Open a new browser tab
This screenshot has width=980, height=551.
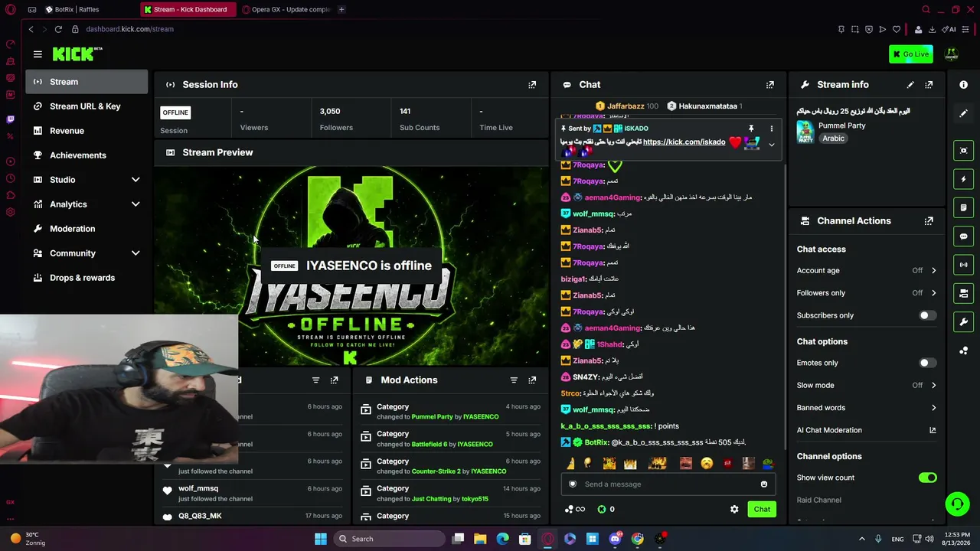341,10
